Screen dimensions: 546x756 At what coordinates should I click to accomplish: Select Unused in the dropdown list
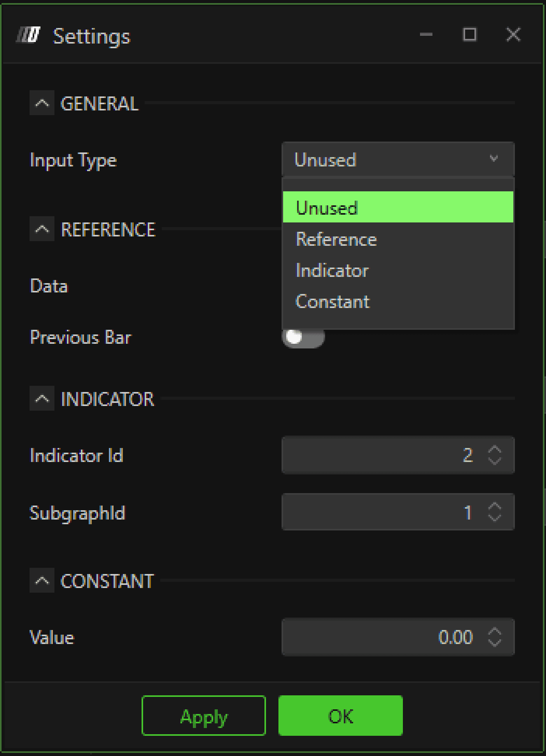point(397,207)
